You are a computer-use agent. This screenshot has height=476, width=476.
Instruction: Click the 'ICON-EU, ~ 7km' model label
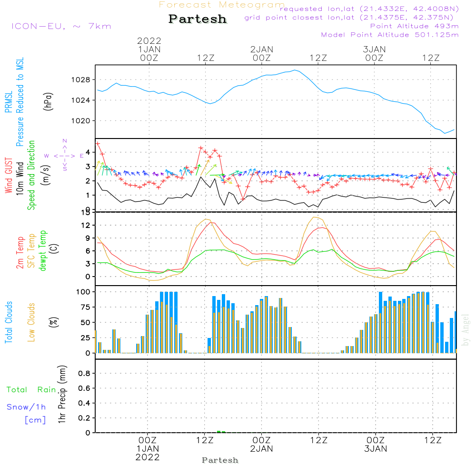pos(61,26)
